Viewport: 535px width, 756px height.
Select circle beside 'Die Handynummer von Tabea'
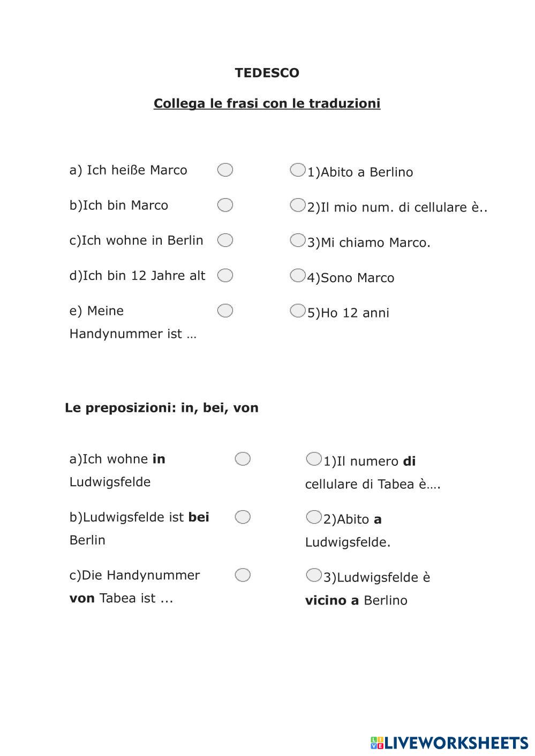pyautogui.click(x=243, y=575)
